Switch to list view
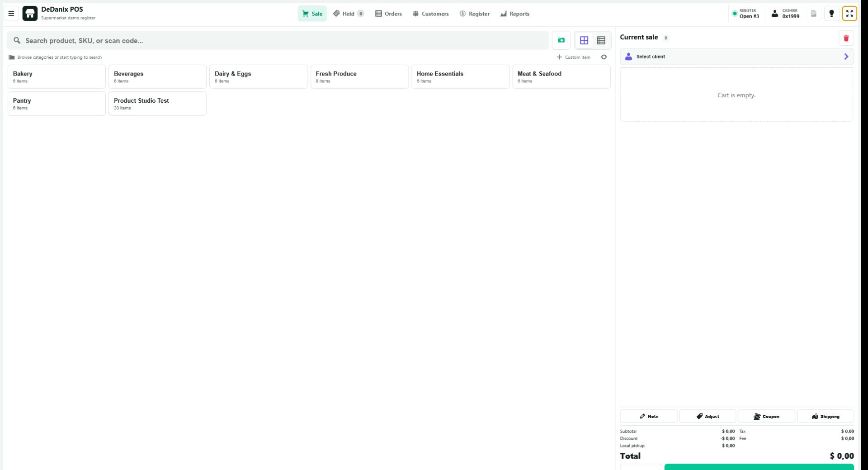This screenshot has width=868, height=470. click(x=601, y=40)
